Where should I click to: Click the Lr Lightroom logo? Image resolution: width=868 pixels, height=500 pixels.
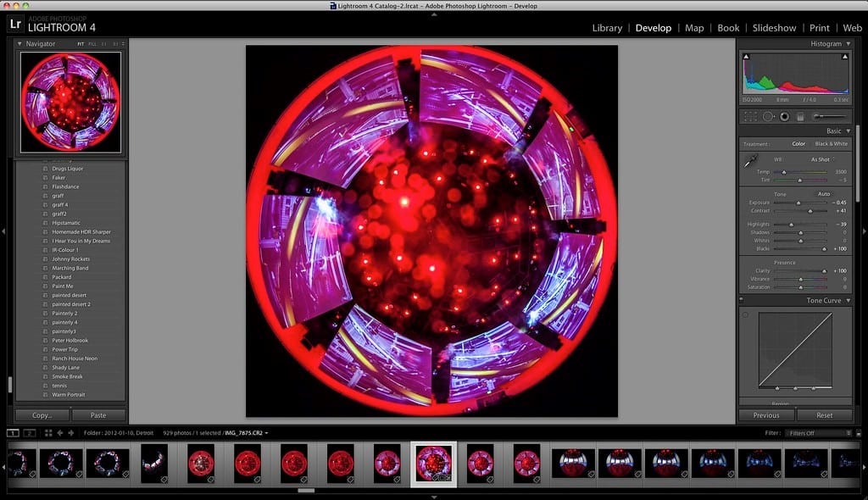coord(15,25)
